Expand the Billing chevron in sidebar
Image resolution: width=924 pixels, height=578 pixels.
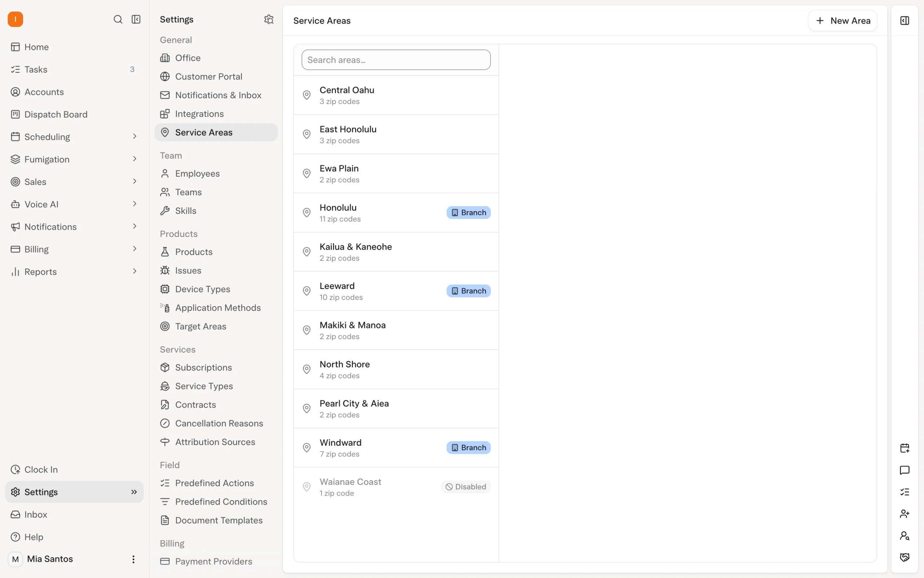click(x=134, y=249)
